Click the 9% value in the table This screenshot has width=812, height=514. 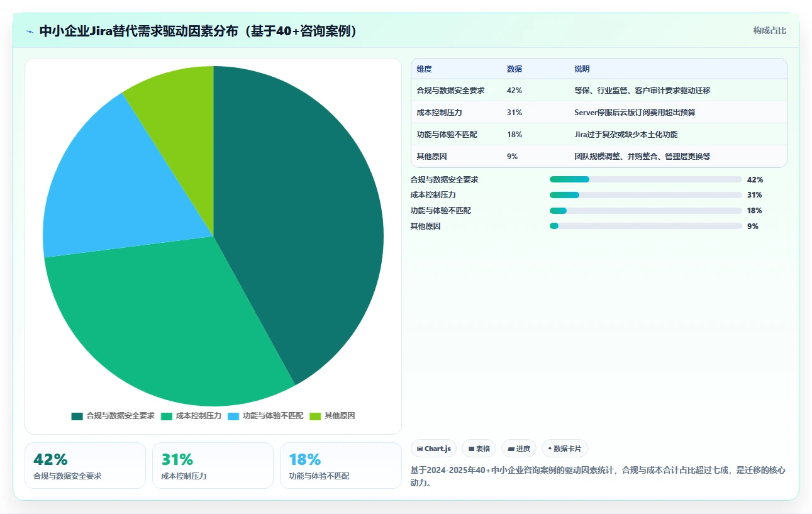(512, 156)
